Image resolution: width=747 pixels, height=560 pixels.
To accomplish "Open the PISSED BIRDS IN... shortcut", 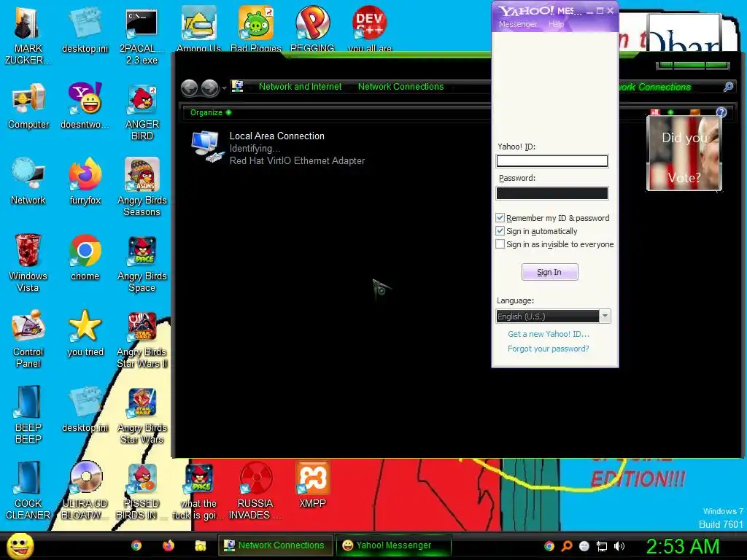I will pyautogui.click(x=142, y=491).
